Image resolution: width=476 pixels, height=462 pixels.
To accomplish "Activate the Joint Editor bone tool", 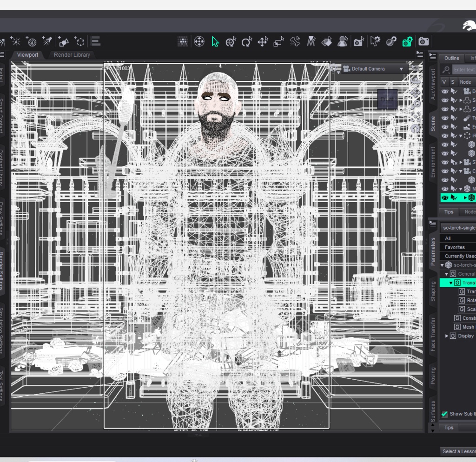I will pyautogui.click(x=294, y=41).
